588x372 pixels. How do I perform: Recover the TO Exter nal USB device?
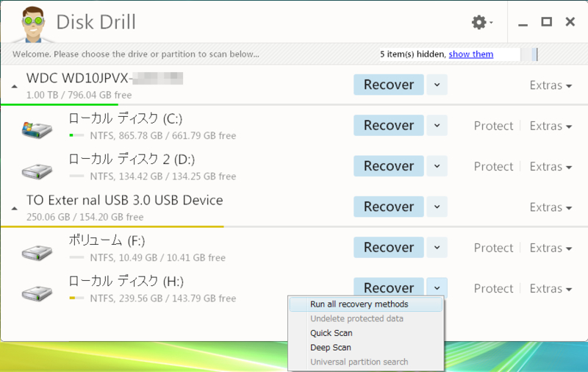click(x=389, y=207)
